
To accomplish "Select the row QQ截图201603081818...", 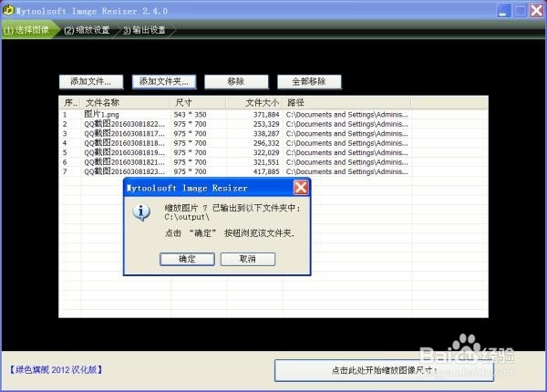I will tap(273, 143).
